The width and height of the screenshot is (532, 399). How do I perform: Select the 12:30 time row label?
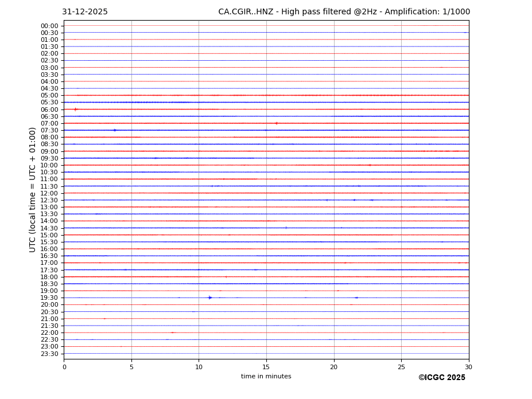pos(49,200)
